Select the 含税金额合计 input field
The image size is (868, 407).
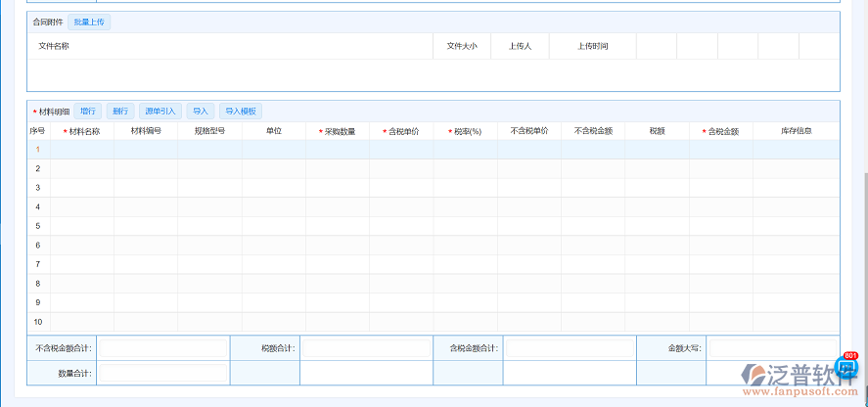pos(570,348)
